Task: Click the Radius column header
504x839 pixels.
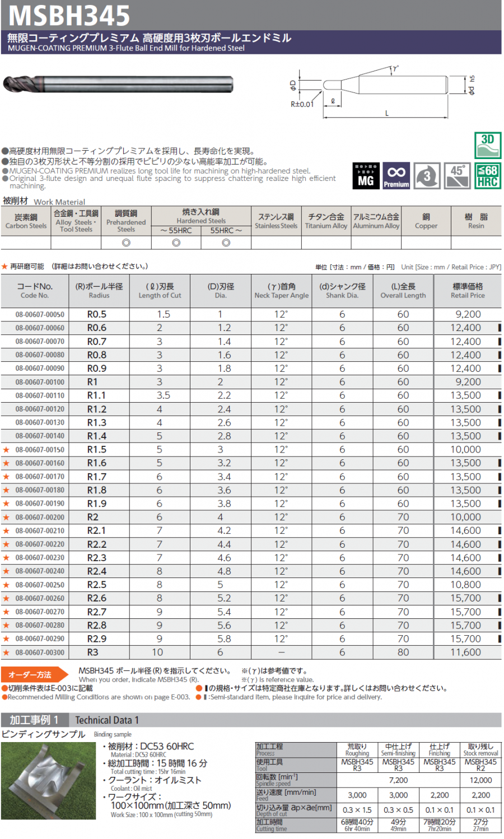Action: (99, 291)
